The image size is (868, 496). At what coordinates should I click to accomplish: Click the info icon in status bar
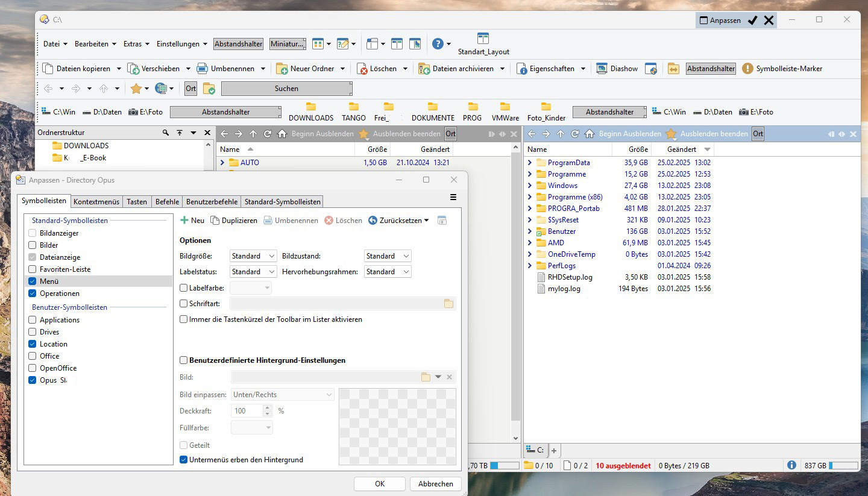point(791,465)
